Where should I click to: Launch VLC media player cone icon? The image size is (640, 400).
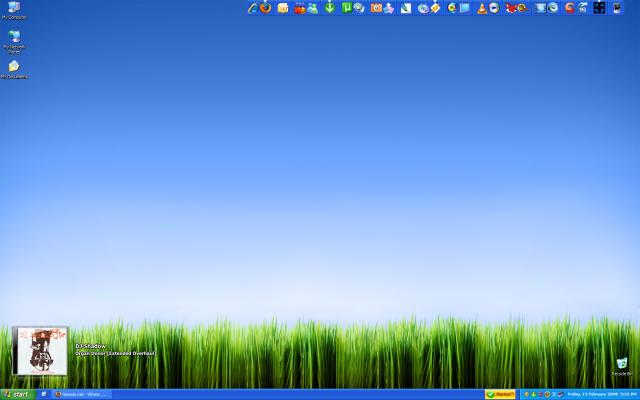482,8
